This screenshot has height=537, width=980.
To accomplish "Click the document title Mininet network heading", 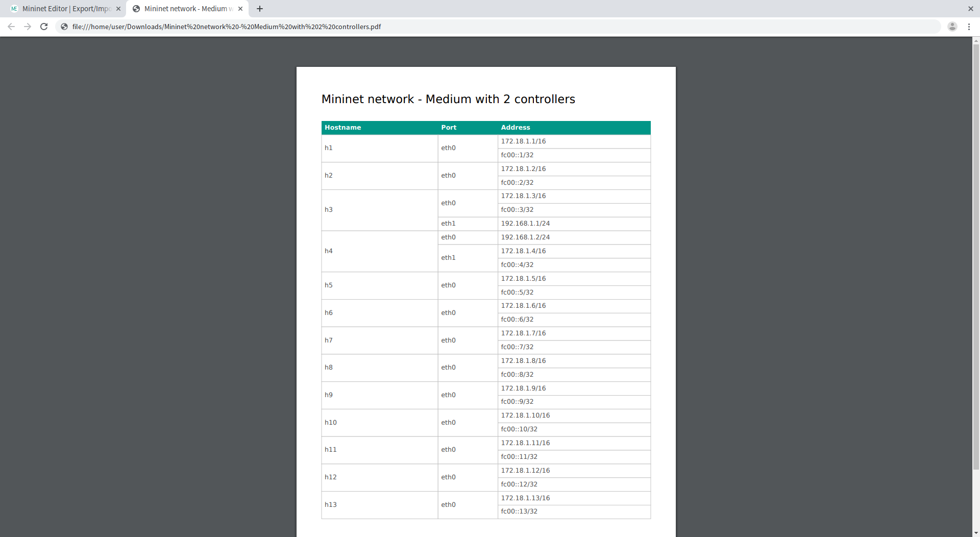I will click(448, 99).
